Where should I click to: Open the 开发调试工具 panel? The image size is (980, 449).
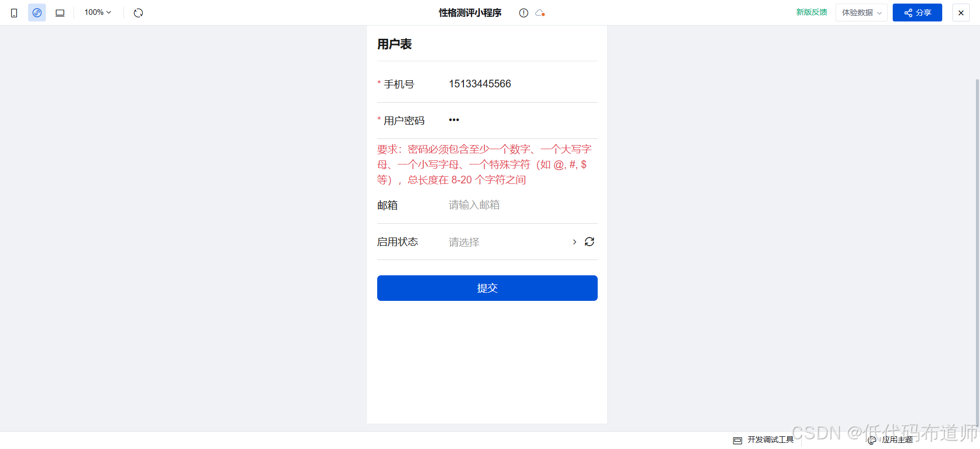764,440
